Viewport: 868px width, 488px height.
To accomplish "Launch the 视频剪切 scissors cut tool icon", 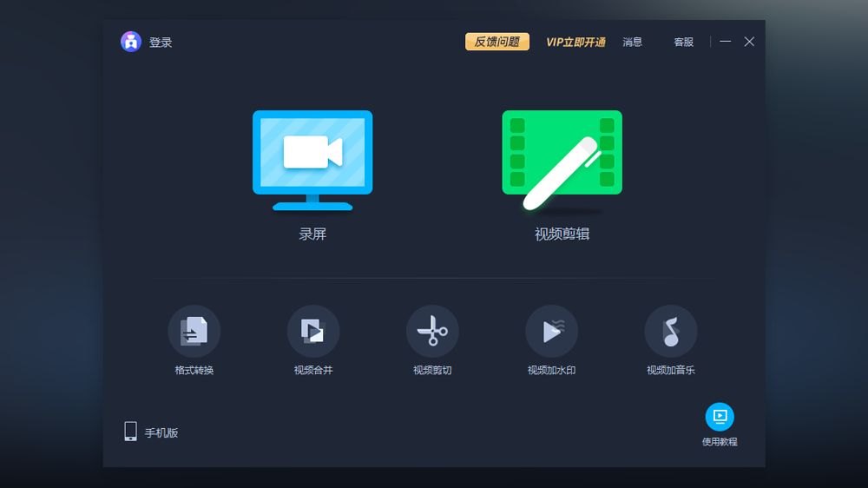I will point(432,331).
